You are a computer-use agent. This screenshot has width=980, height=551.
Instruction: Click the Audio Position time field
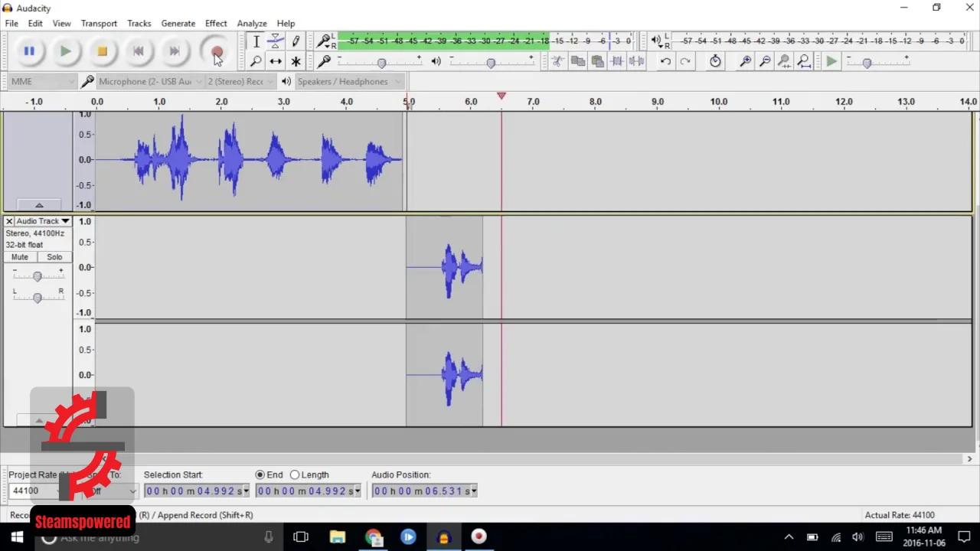pyautogui.click(x=424, y=491)
